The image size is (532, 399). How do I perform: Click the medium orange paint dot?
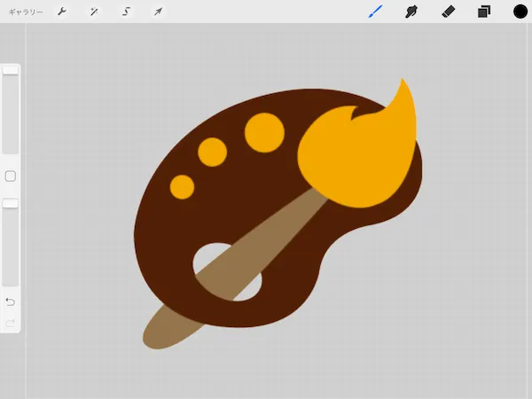tap(213, 152)
